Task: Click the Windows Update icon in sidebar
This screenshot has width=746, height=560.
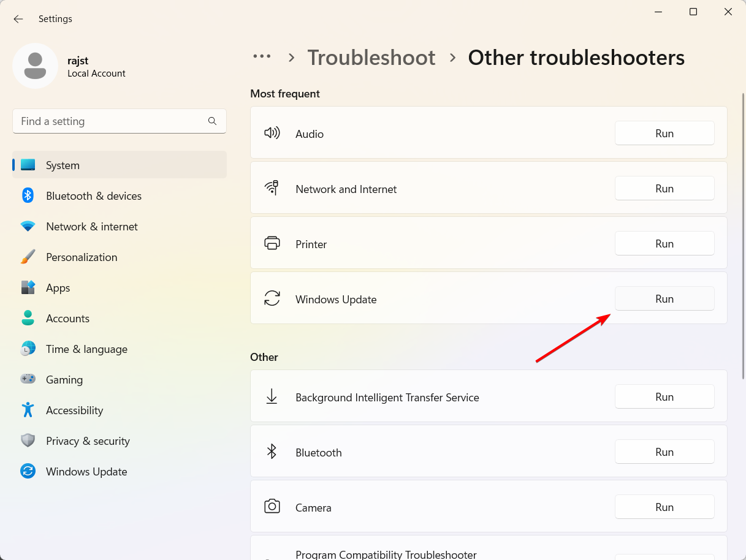Action: [x=28, y=471]
